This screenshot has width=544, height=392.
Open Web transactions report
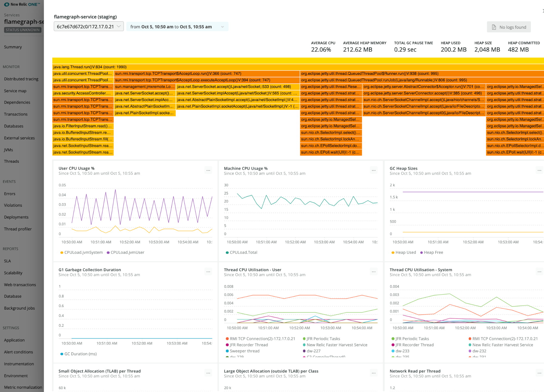[20, 285]
